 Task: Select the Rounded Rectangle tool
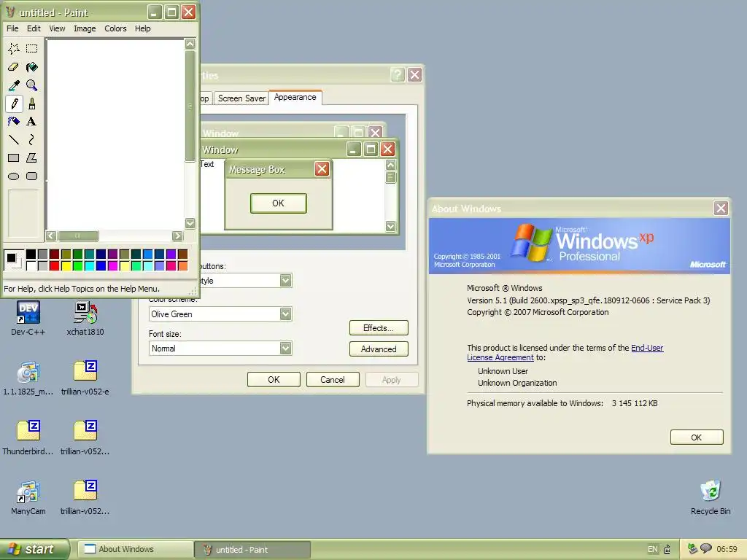coord(32,176)
